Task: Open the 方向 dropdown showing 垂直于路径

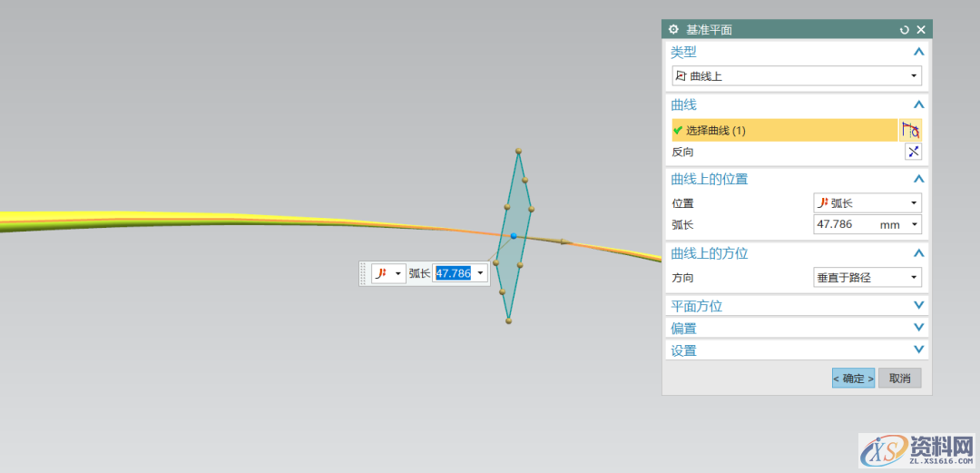Action: coord(867,277)
